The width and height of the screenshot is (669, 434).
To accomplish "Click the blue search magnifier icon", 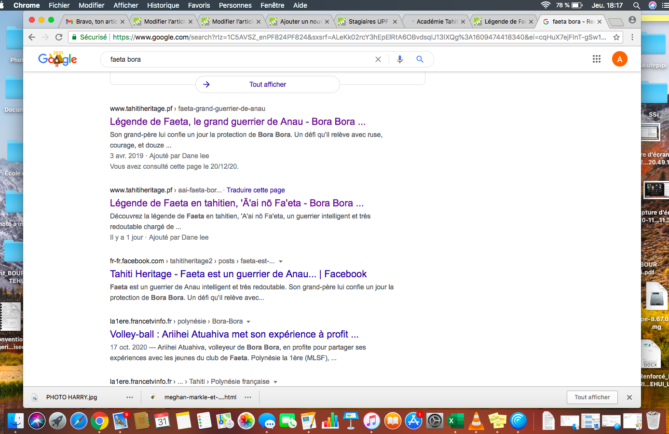I will [420, 59].
